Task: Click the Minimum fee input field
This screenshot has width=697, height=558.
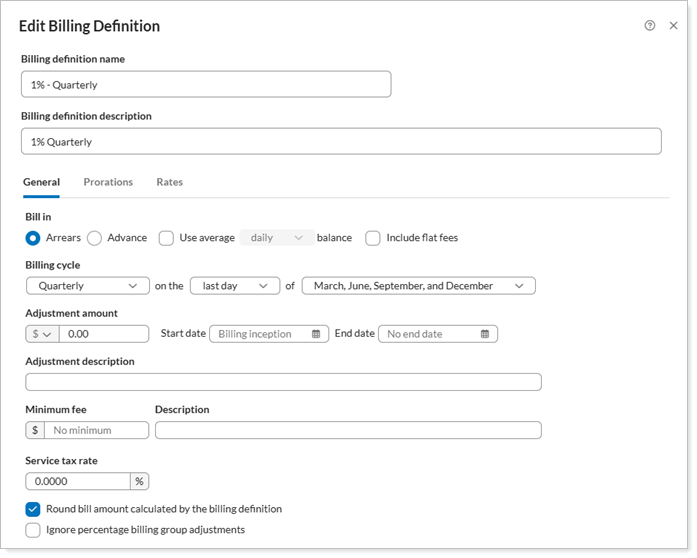Action: (x=97, y=430)
